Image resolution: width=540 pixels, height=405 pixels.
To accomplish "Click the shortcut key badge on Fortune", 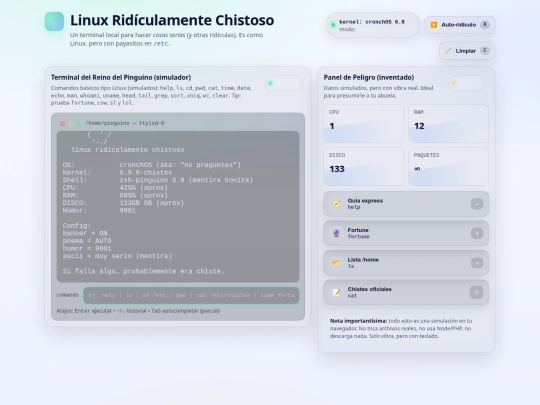I will point(477,233).
